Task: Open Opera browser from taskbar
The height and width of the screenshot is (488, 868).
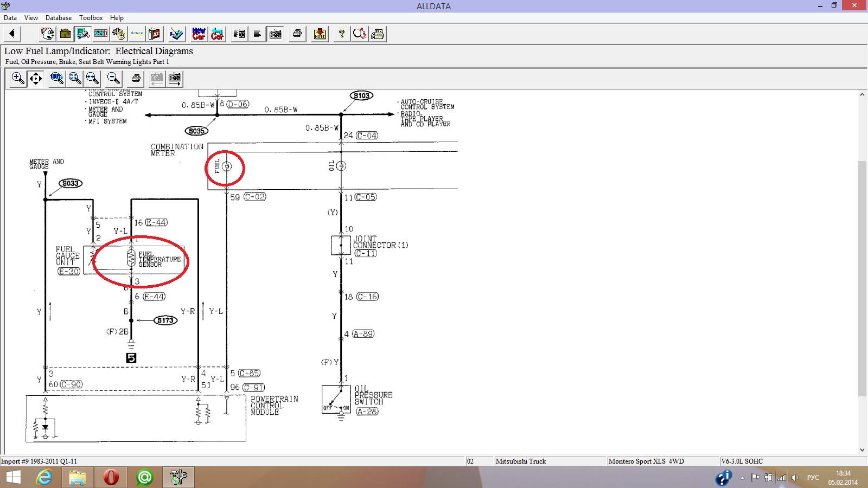Action: (x=111, y=477)
